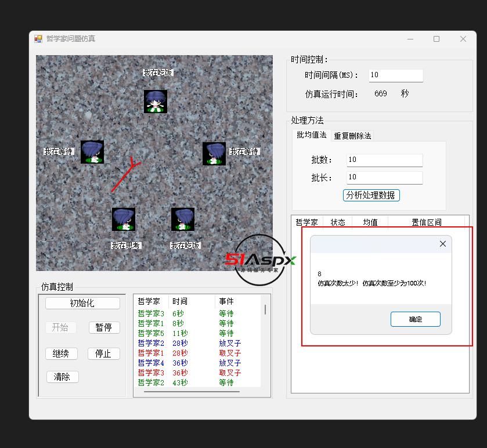This screenshot has width=487, height=448.
Task: Click the red fork on the table
Action: (x=125, y=176)
